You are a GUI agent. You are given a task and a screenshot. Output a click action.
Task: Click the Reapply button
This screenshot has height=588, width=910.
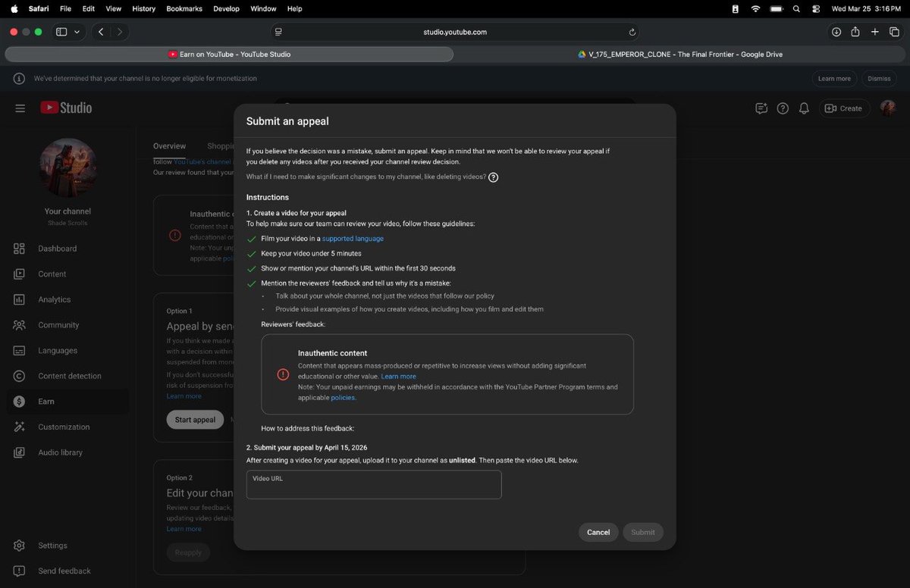pos(188,552)
